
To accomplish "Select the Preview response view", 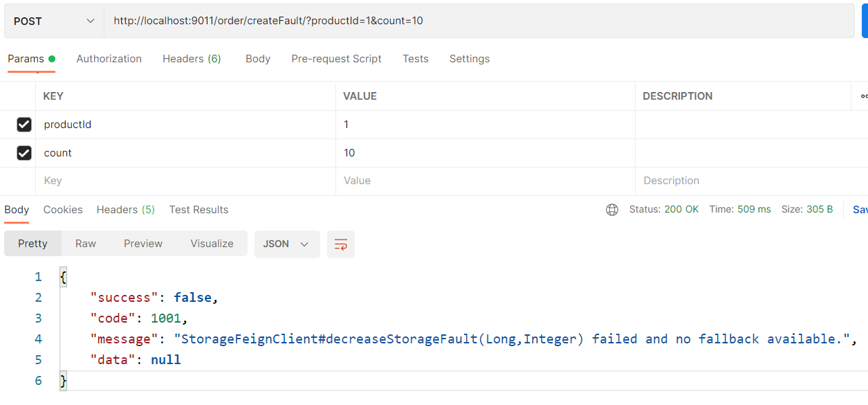I will point(143,244).
